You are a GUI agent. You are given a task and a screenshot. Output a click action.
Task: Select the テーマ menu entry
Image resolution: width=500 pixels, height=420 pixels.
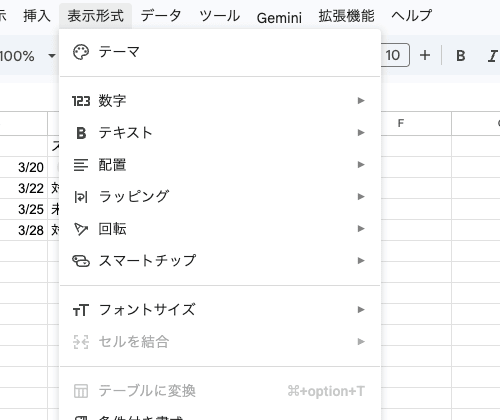tap(220, 52)
